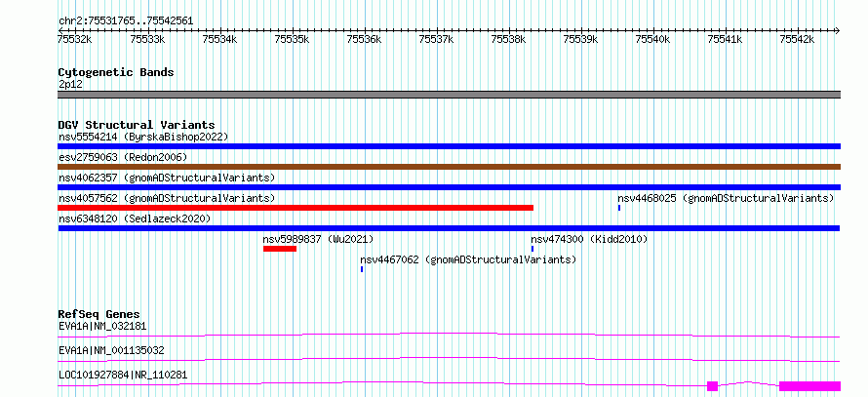Click the 2p12 band label
The image size is (868, 397).
click(x=70, y=85)
